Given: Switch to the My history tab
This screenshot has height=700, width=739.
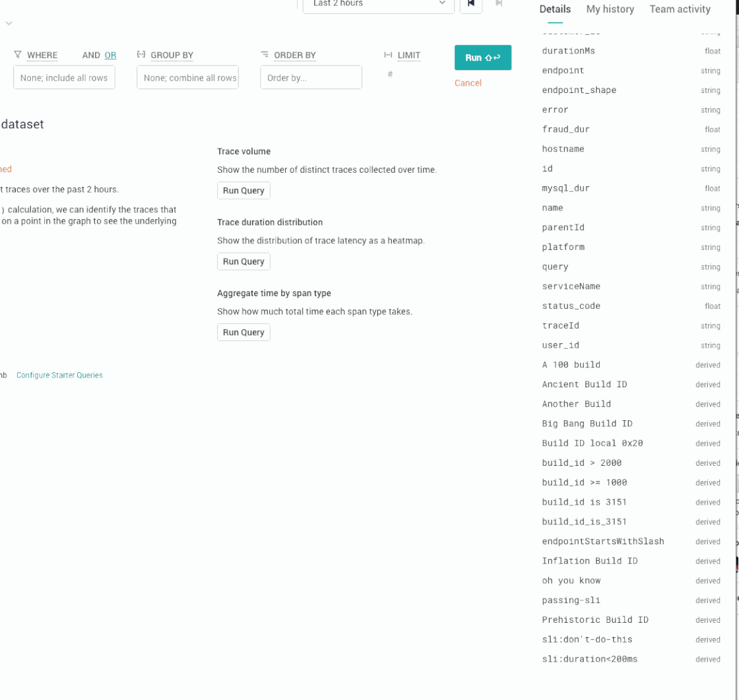Looking at the screenshot, I should point(610,9).
